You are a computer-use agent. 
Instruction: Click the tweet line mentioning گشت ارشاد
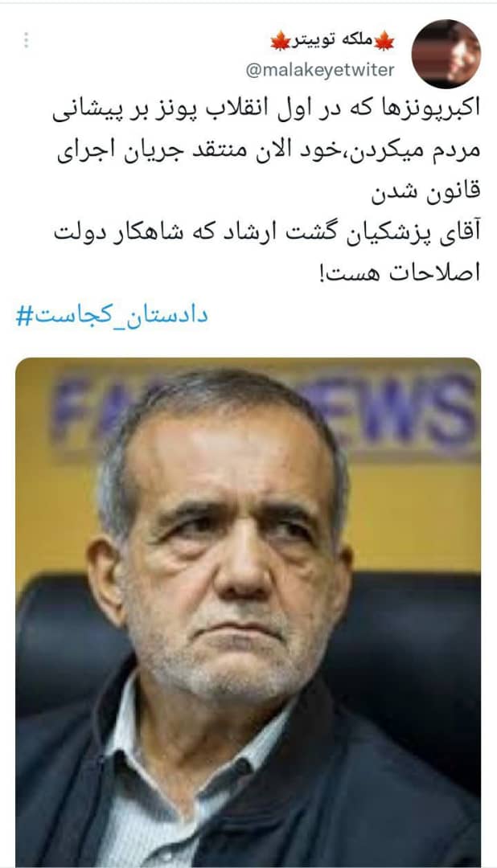pyautogui.click(x=267, y=232)
